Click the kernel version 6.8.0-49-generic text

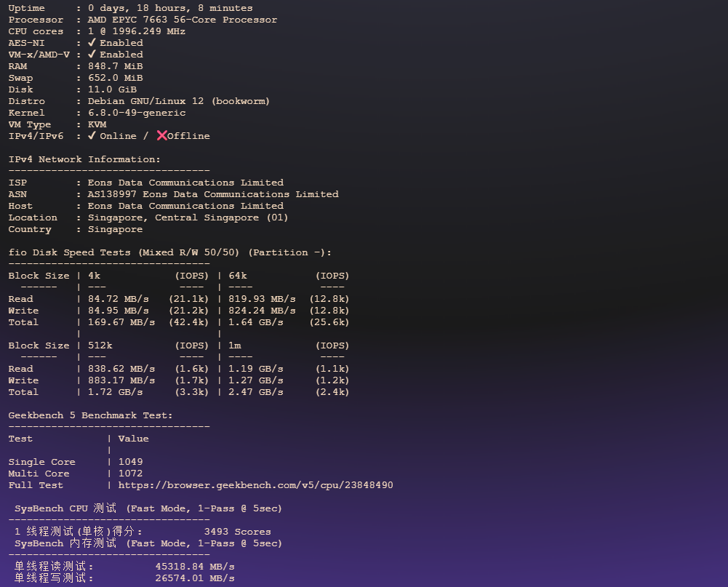[137, 112]
